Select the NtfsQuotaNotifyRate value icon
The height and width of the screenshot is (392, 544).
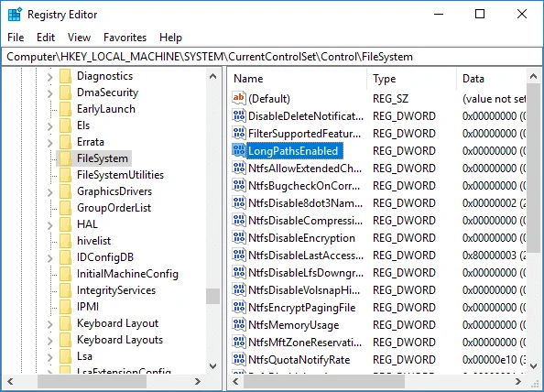(239, 359)
